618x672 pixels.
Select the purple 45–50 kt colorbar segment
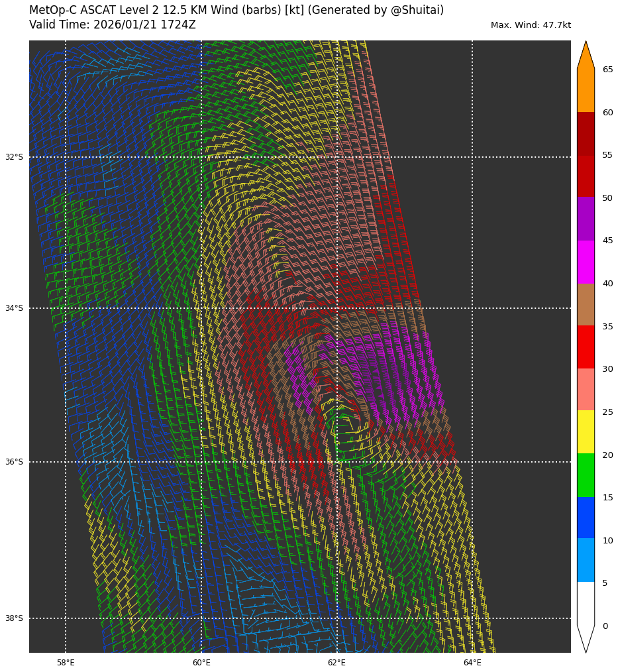pyautogui.click(x=586, y=219)
